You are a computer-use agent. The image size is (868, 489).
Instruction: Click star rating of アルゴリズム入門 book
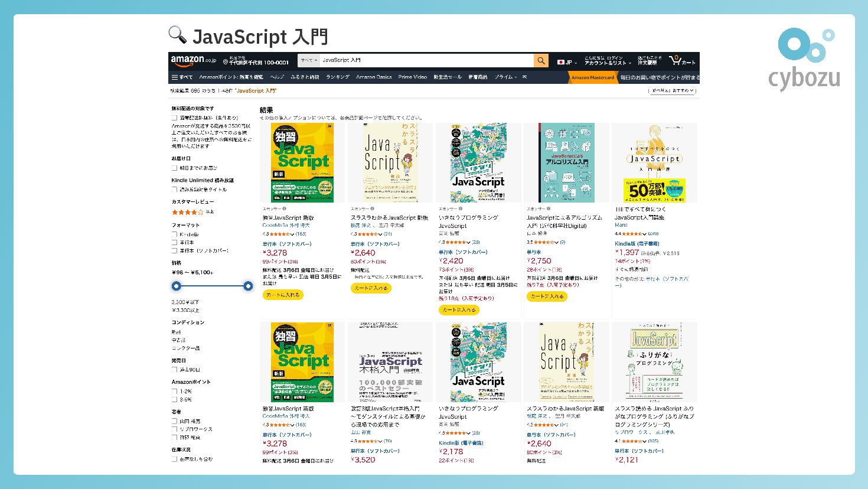pyautogui.click(x=544, y=242)
